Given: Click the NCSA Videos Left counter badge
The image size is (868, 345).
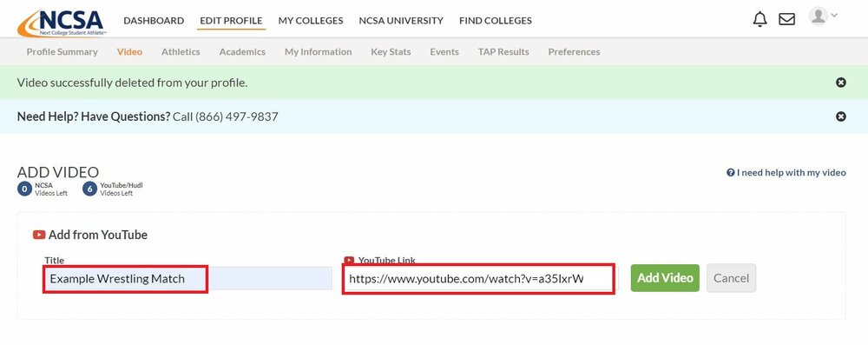Looking at the screenshot, I should pos(24,189).
